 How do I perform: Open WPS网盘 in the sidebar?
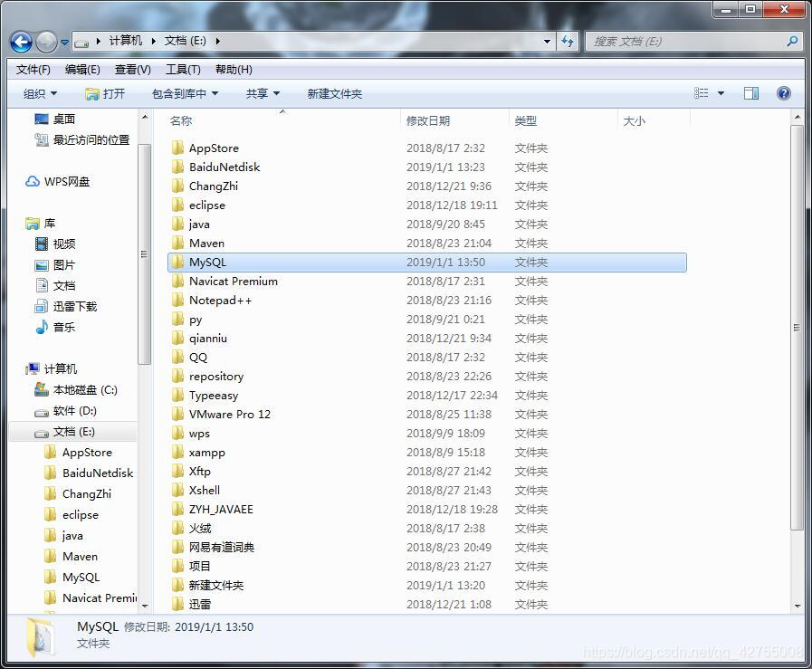57,182
